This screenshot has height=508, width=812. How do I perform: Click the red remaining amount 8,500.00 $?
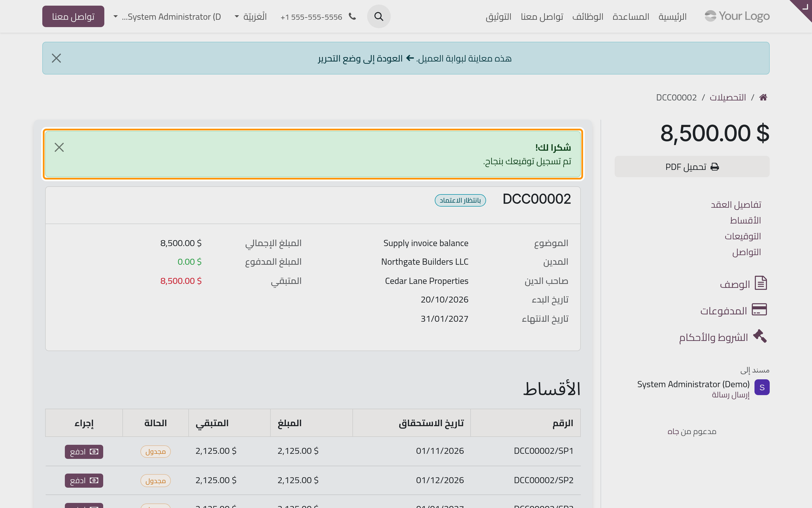pos(181,281)
